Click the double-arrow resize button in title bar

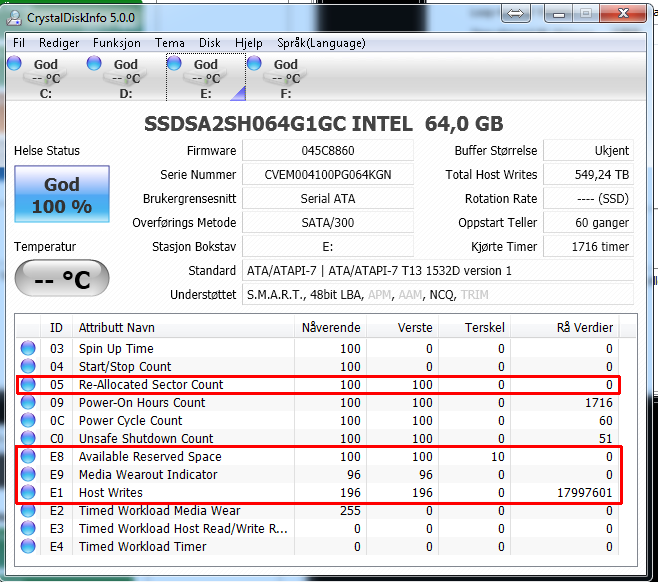click(515, 14)
